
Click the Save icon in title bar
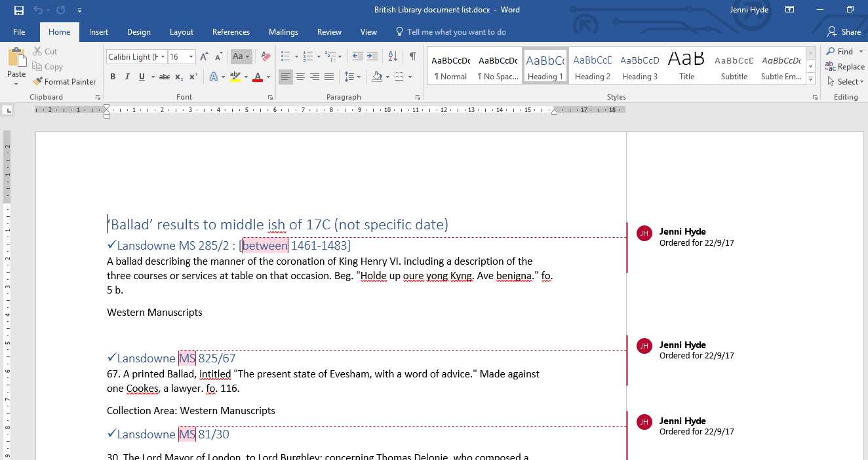click(x=18, y=10)
